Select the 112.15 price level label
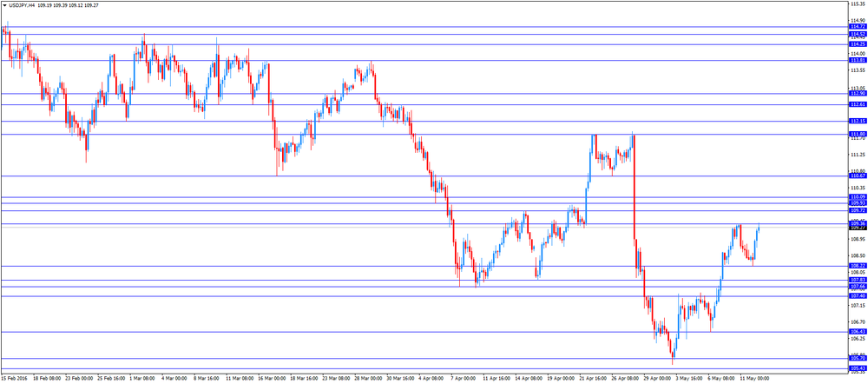 (x=857, y=121)
